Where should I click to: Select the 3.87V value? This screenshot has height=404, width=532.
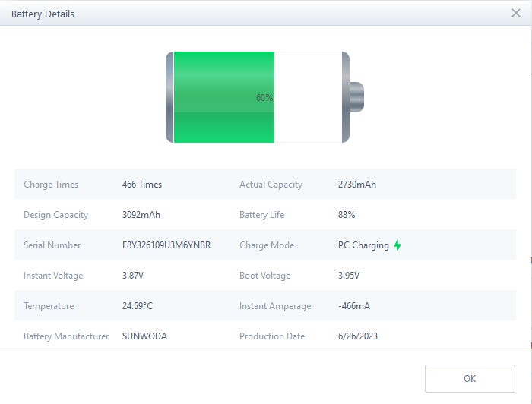click(x=133, y=276)
